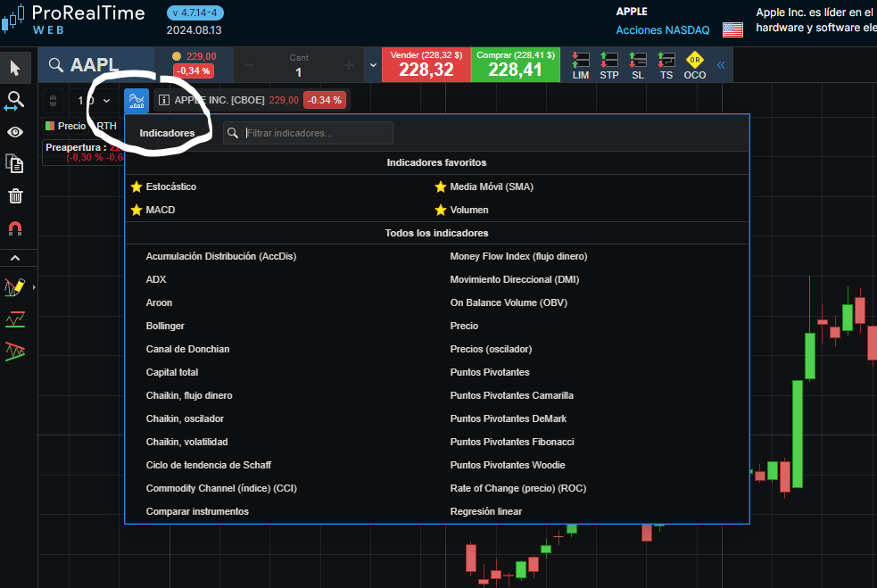Image resolution: width=877 pixels, height=588 pixels.
Task: Decrease quantity with the minus button
Action: click(249, 66)
